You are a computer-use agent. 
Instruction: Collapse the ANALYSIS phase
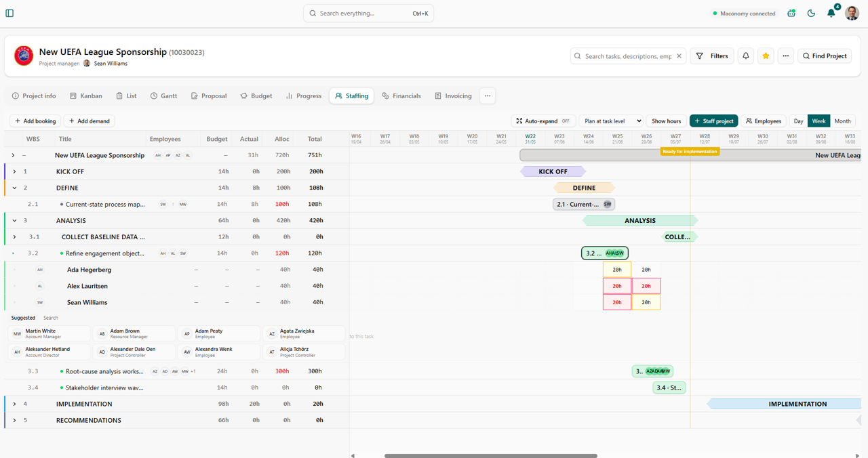click(14, 220)
